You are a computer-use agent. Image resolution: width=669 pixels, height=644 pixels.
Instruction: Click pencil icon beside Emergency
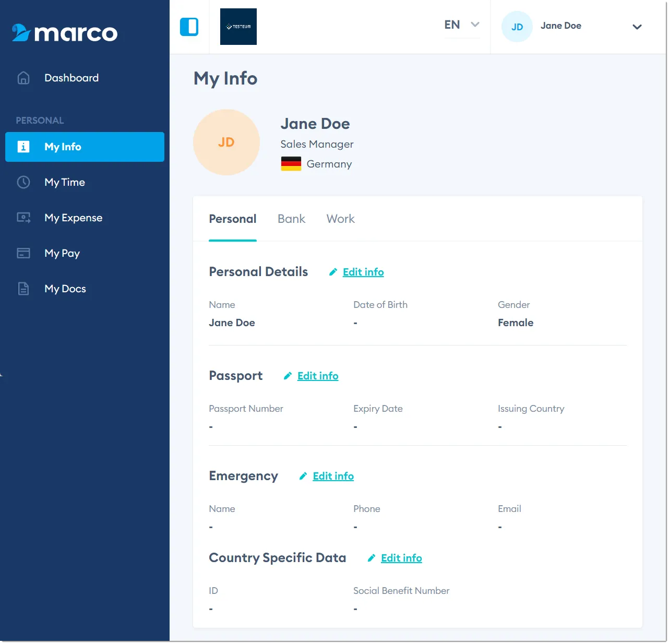click(x=303, y=476)
